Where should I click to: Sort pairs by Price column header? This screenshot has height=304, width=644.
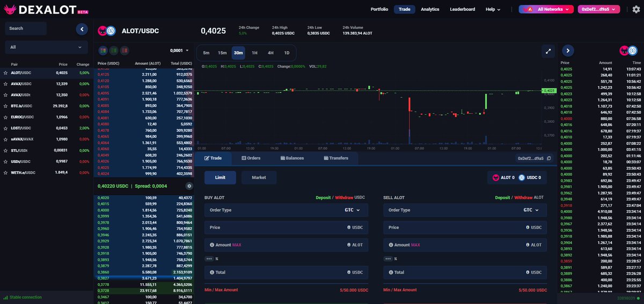tap(63, 64)
